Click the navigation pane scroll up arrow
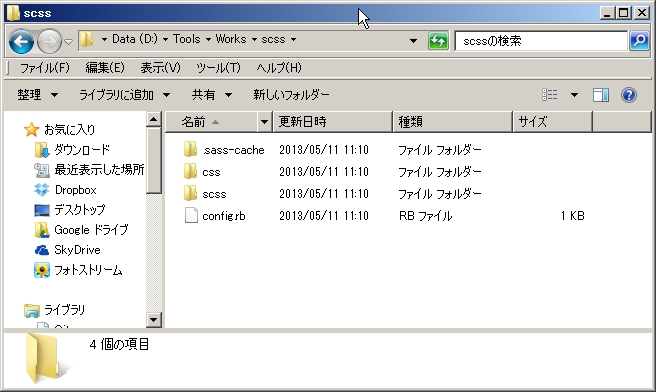The image size is (656, 392). tap(154, 120)
